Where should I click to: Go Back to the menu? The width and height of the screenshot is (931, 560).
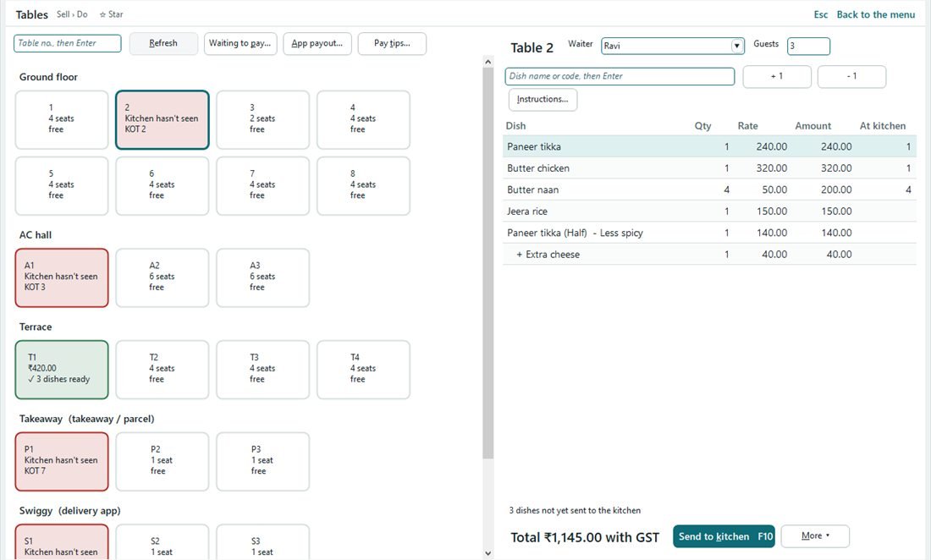tap(876, 14)
